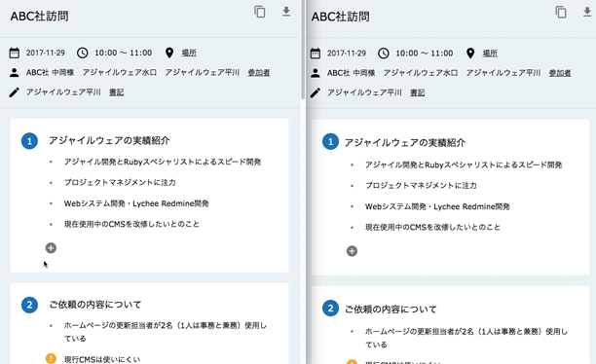
Task: Click the 場所 link in the left pane
Action: click(189, 53)
